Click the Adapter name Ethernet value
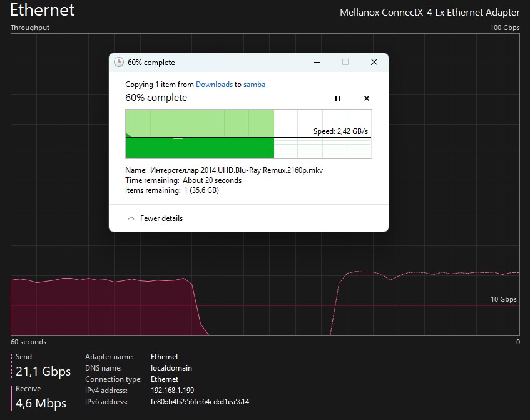 pos(165,357)
